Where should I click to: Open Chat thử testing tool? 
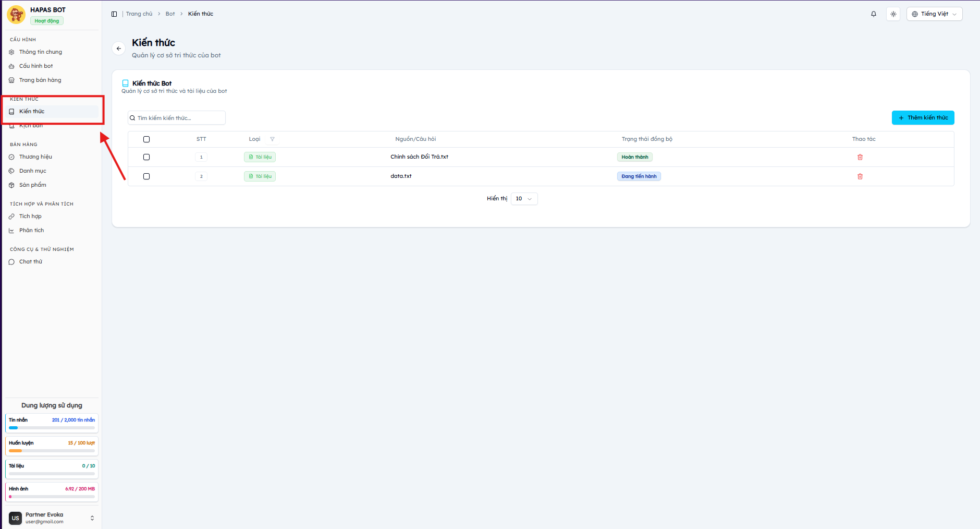click(x=51, y=262)
